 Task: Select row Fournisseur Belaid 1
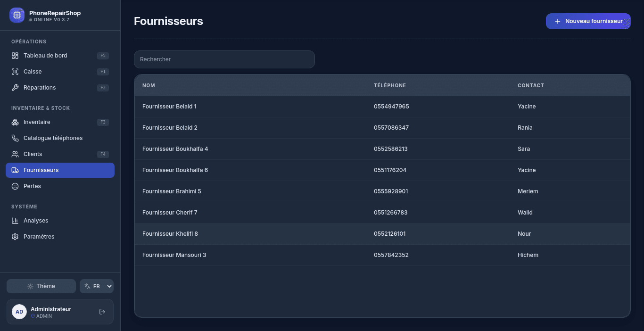pos(382,107)
